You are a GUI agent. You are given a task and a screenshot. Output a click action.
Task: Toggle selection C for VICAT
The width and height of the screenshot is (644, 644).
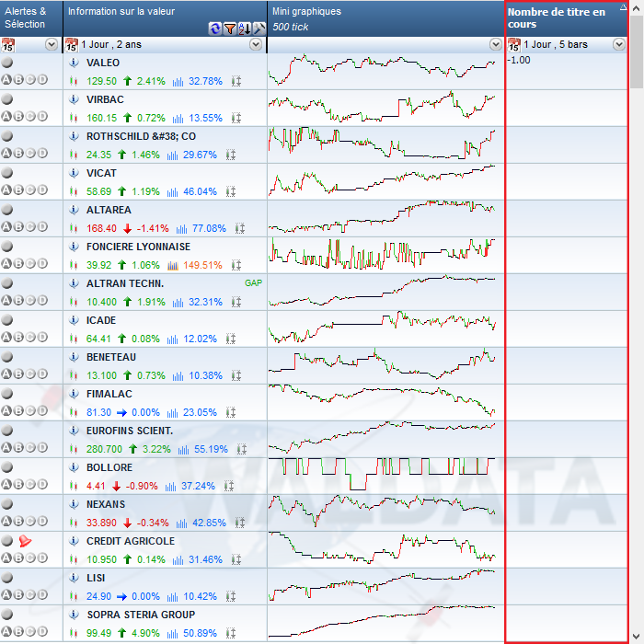(x=30, y=190)
